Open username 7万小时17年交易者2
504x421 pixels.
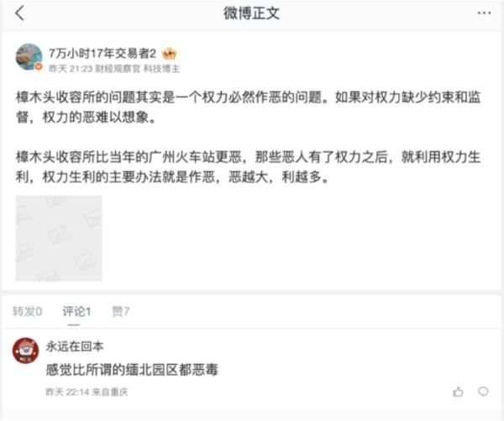click(x=102, y=54)
